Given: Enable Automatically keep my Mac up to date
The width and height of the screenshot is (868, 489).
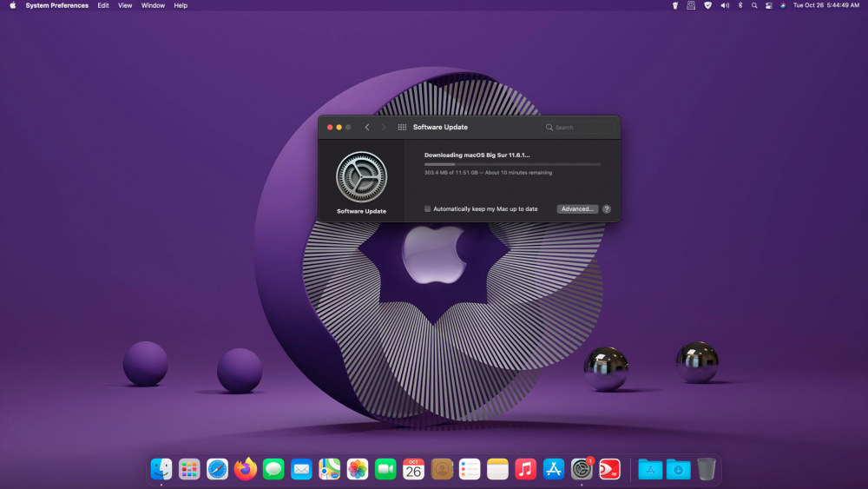Looking at the screenshot, I should (427, 209).
